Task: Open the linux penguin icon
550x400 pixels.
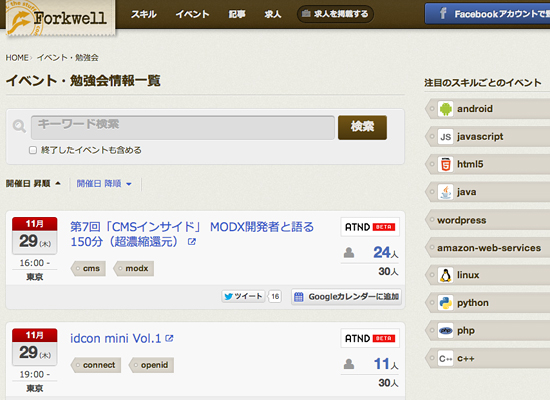Action: pos(445,275)
